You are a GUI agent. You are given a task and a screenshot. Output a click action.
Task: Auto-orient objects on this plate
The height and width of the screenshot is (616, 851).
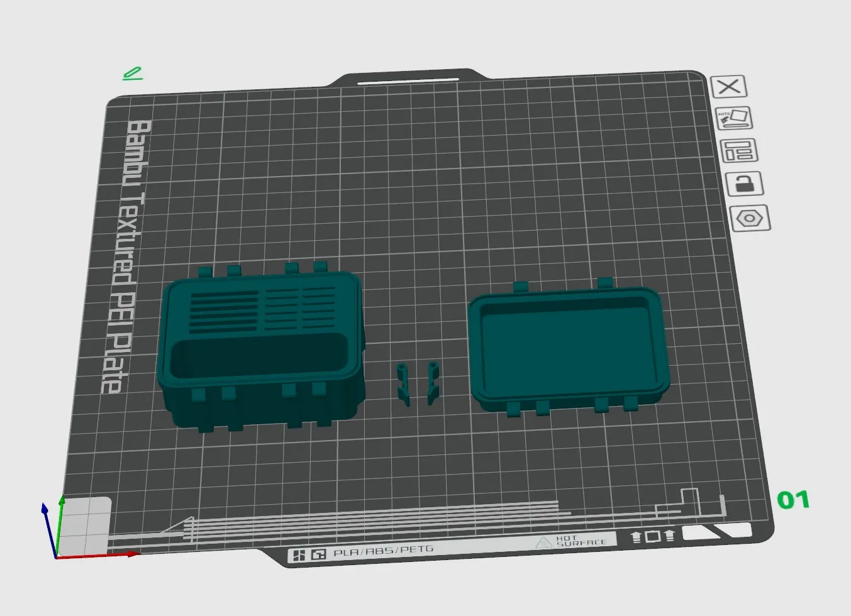click(734, 118)
